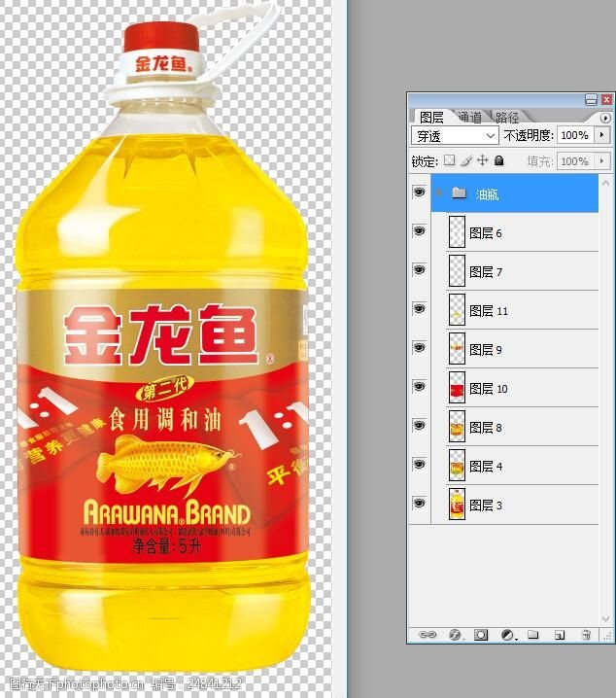Collapse the 油瓶 group triangle
Screen dimensions: 616x698
click(439, 193)
